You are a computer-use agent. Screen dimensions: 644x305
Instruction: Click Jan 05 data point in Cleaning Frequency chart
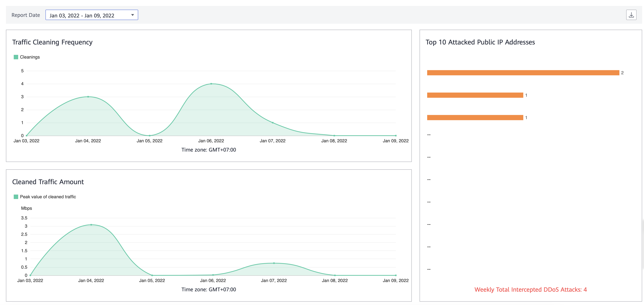pos(149,135)
